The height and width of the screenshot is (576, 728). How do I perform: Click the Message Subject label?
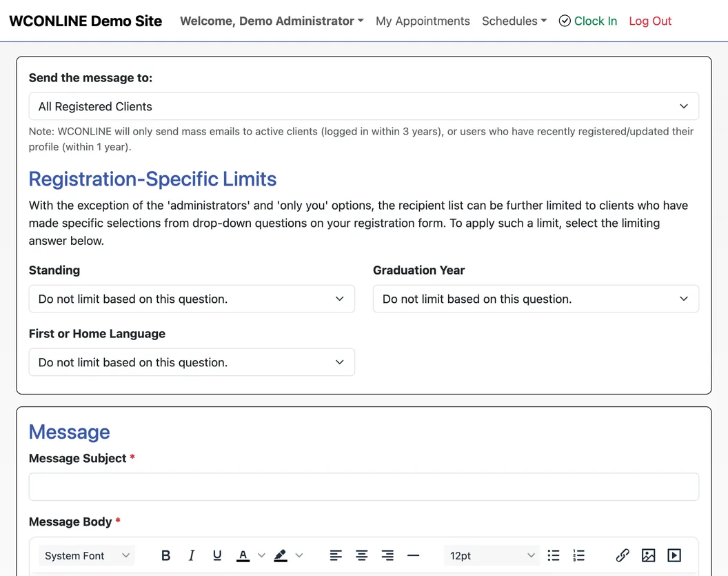click(77, 458)
